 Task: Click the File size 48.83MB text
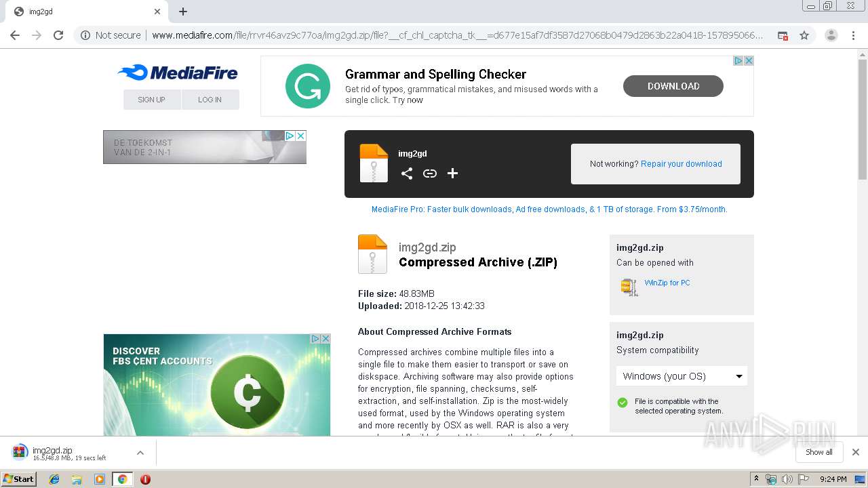pos(396,294)
